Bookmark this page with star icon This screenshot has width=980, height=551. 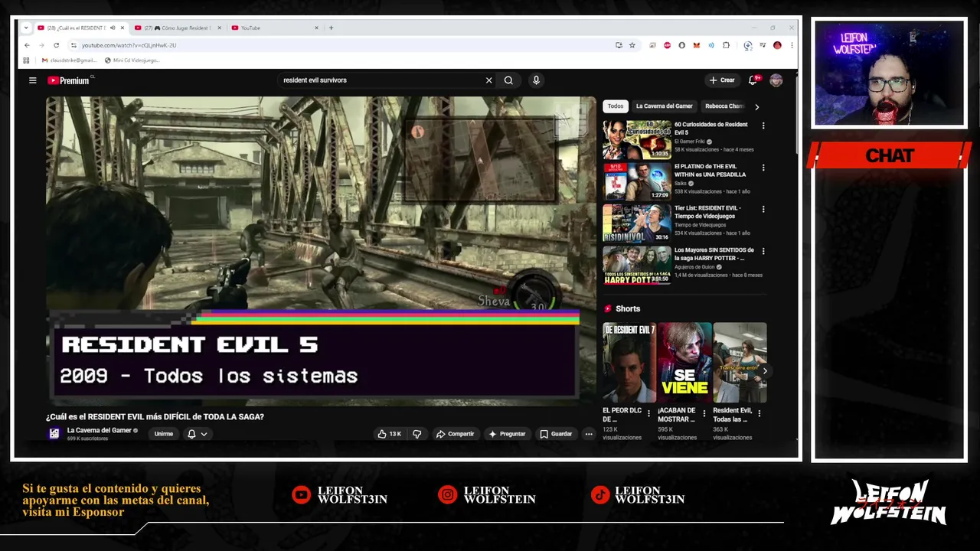coord(632,45)
